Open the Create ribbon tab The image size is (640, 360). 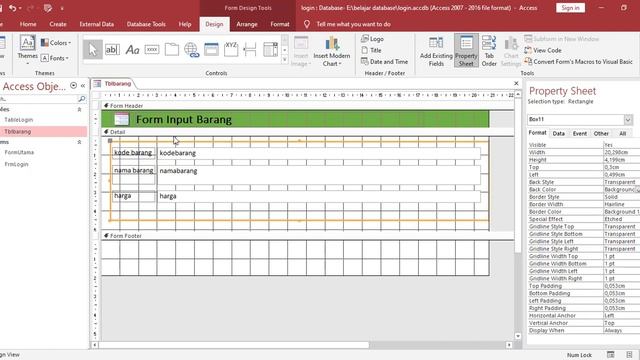coord(58,24)
